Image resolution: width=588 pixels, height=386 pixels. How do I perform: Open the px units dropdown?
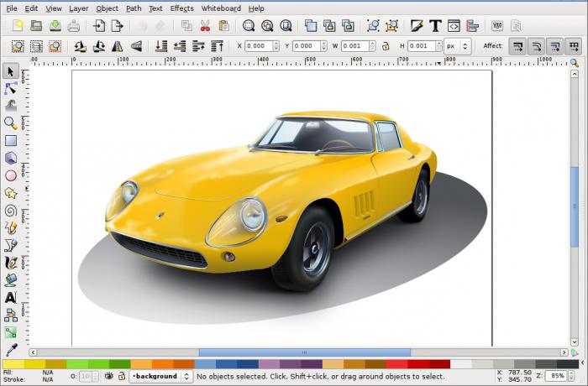458,46
